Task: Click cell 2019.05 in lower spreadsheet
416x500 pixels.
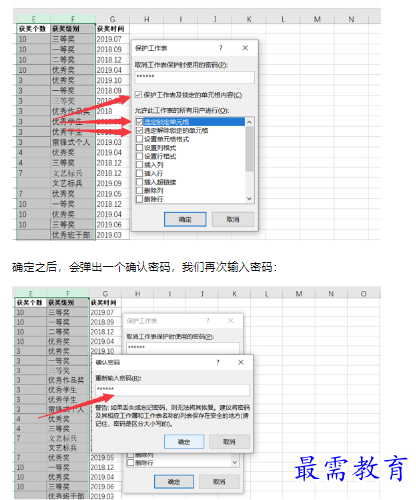Action: click(105, 458)
